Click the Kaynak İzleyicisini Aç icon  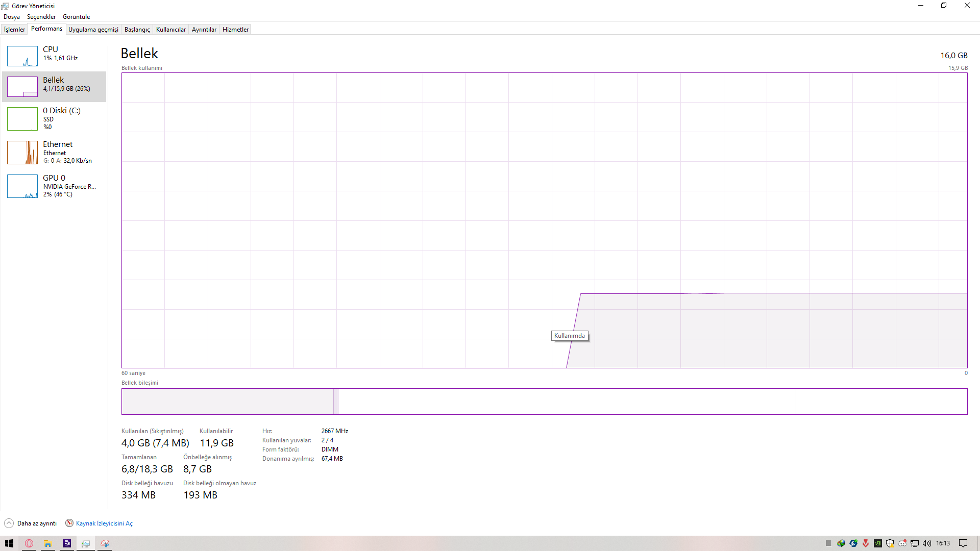[x=69, y=523]
